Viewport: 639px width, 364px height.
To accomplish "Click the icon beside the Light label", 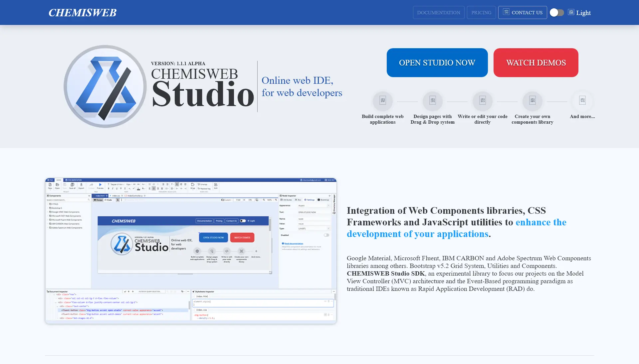I will (571, 12).
